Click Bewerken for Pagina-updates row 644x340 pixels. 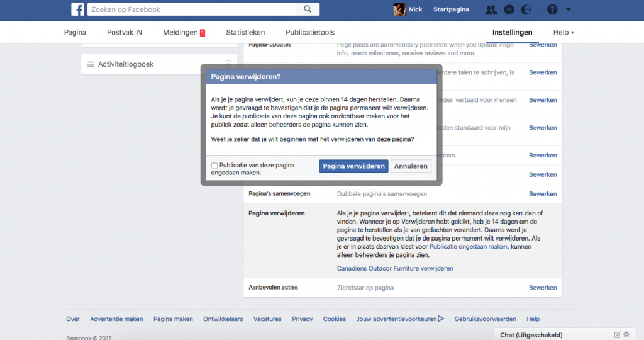click(x=543, y=45)
